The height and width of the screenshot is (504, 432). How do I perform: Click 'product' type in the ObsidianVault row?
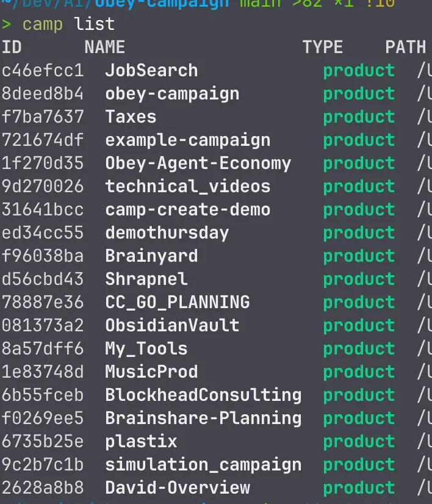(x=359, y=326)
